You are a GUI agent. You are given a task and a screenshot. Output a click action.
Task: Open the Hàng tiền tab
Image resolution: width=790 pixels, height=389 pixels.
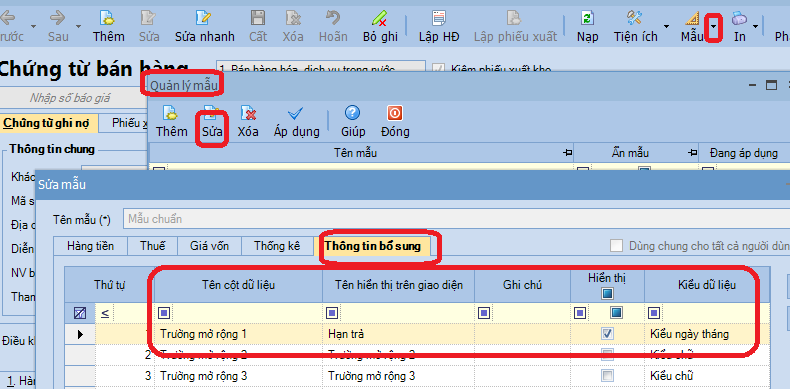click(x=90, y=246)
